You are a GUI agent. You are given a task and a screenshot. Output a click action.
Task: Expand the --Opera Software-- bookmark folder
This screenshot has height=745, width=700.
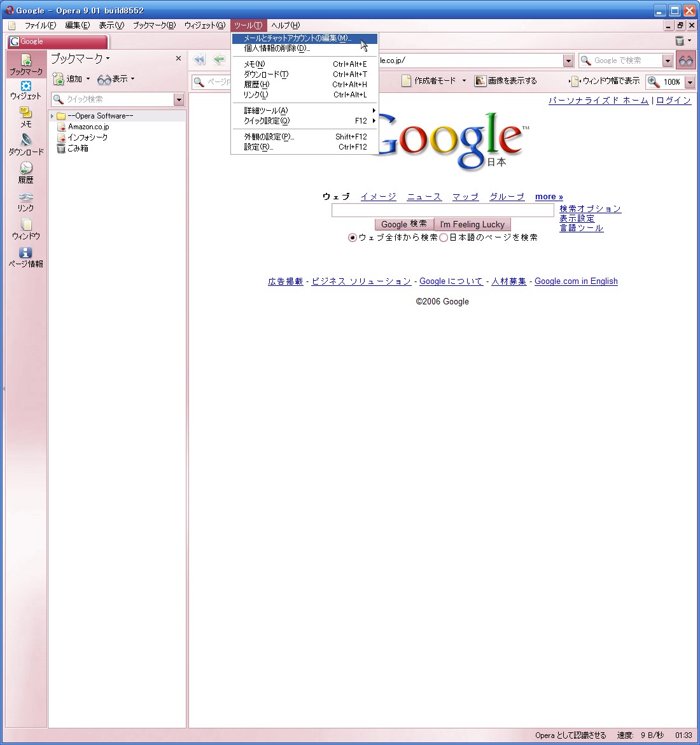tap(52, 116)
